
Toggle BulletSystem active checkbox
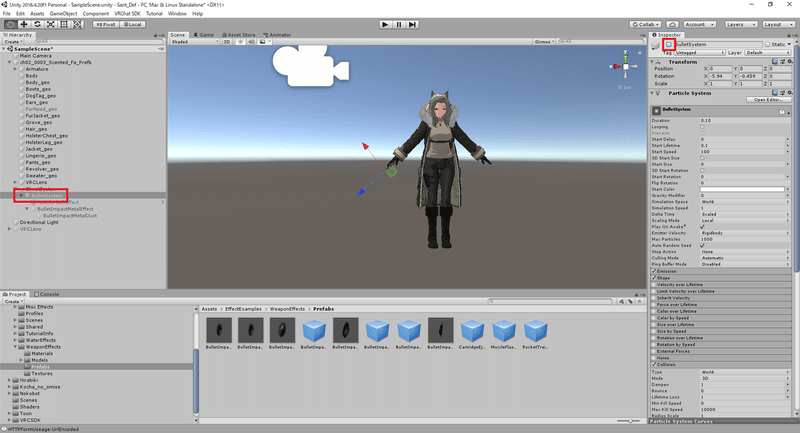coord(668,44)
